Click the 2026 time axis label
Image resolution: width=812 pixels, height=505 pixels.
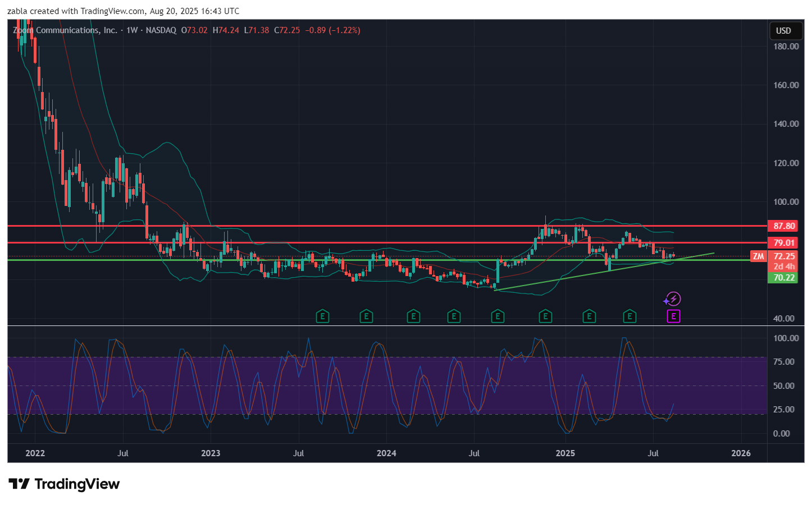coord(741,453)
